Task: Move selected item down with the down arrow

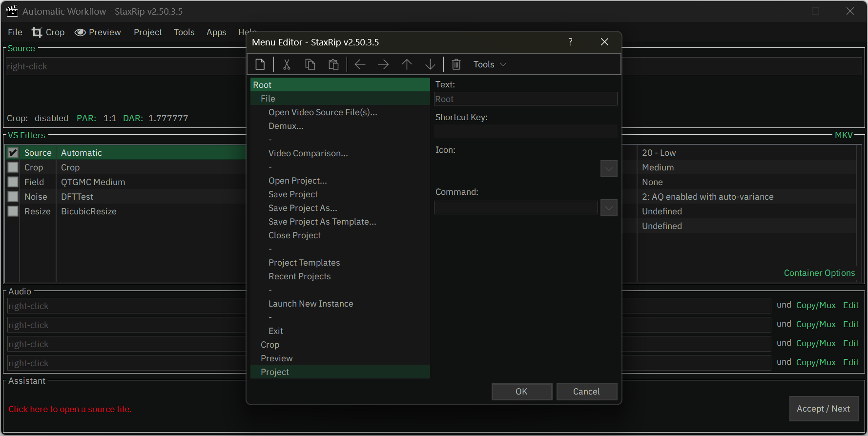Action: coord(430,64)
